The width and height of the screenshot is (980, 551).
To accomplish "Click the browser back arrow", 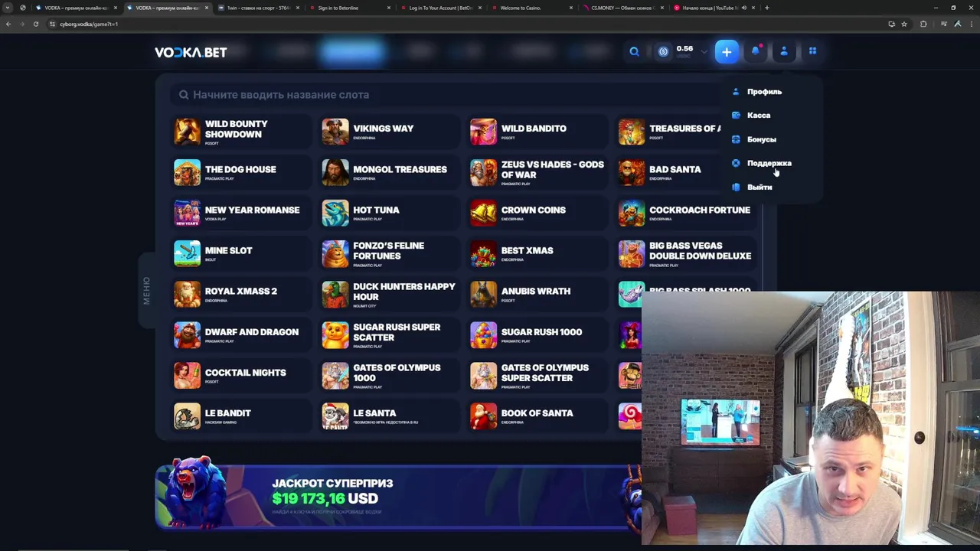I will pos(8,24).
